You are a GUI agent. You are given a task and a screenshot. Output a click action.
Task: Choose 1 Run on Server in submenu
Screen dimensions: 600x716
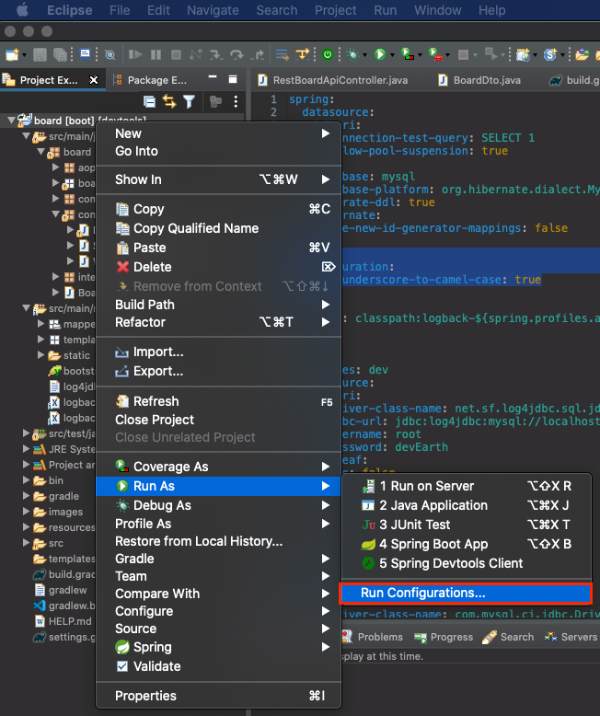[x=466, y=486]
